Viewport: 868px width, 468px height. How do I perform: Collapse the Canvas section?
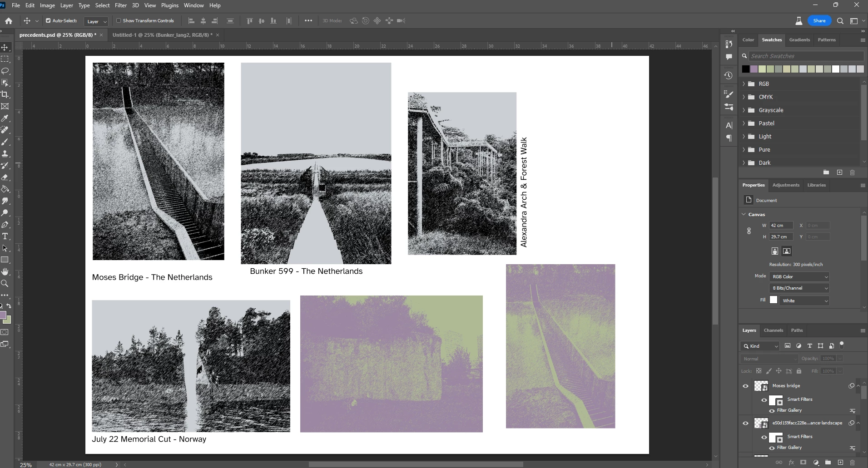click(x=744, y=214)
